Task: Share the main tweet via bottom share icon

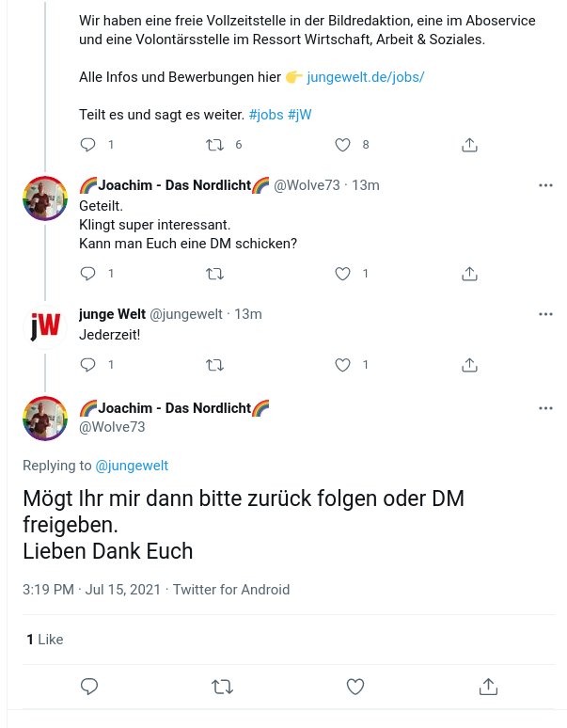Action: click(x=488, y=687)
